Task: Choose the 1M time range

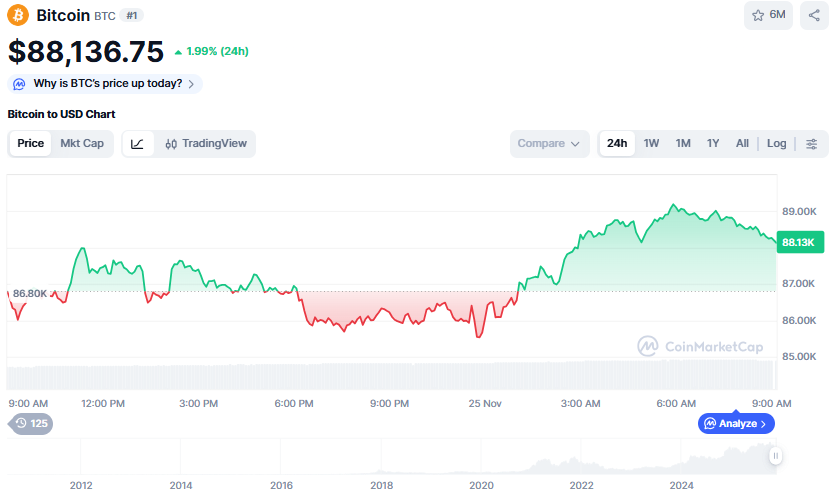Action: click(x=683, y=144)
